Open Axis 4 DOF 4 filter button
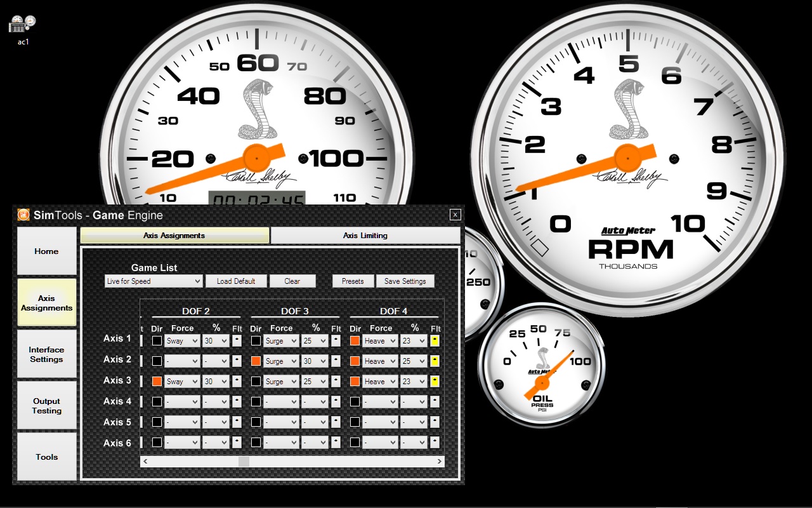The height and width of the screenshot is (508, 812). pyautogui.click(x=435, y=402)
